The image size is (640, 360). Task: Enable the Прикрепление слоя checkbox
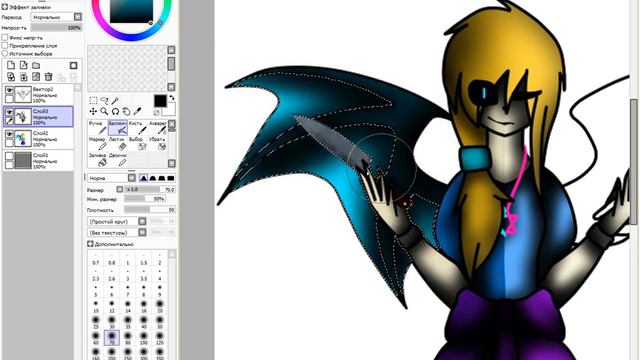tap(5, 45)
